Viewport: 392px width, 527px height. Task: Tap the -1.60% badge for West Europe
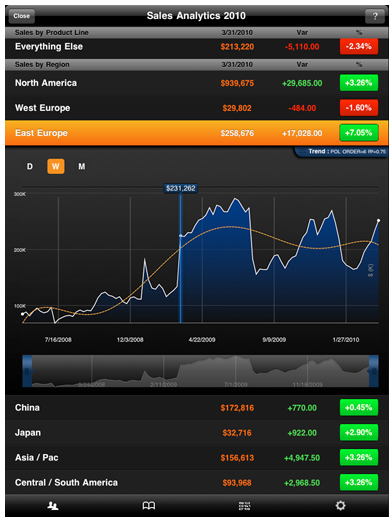click(x=359, y=108)
